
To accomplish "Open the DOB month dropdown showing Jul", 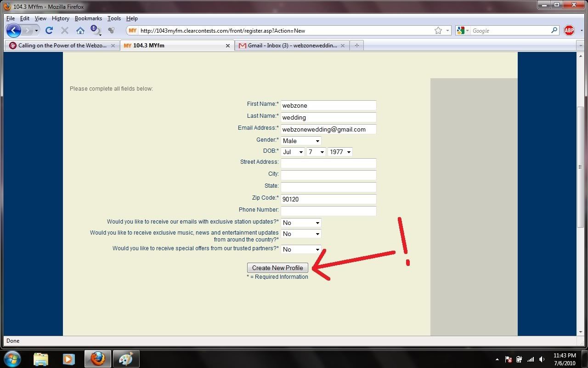I will [293, 152].
